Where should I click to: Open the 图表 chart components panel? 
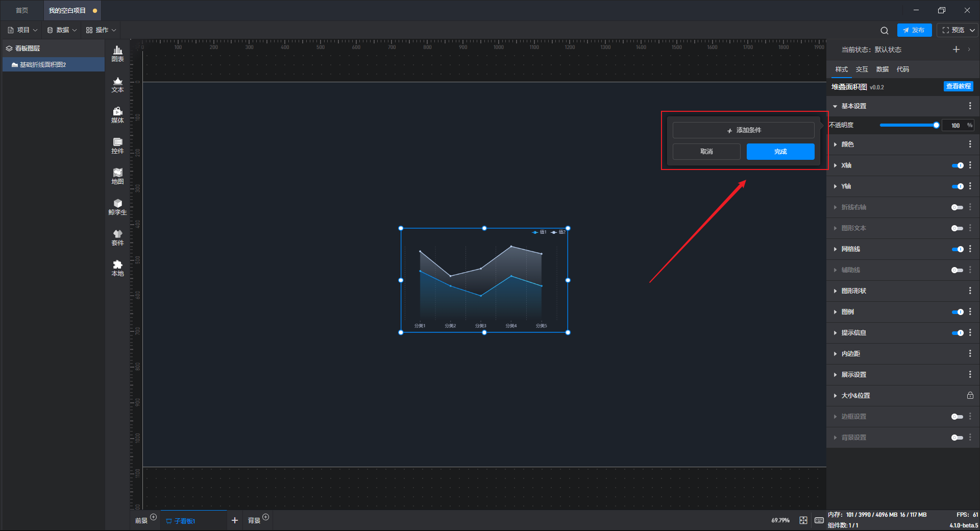click(117, 54)
